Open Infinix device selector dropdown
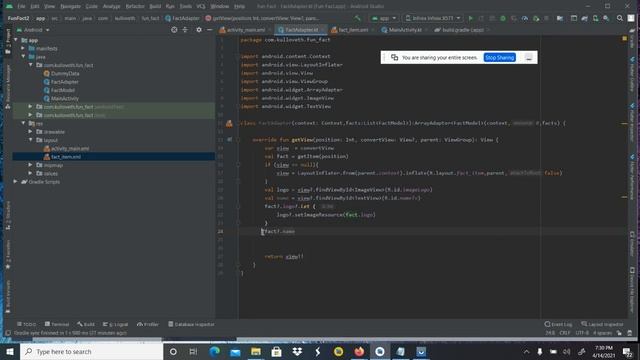 (433, 18)
